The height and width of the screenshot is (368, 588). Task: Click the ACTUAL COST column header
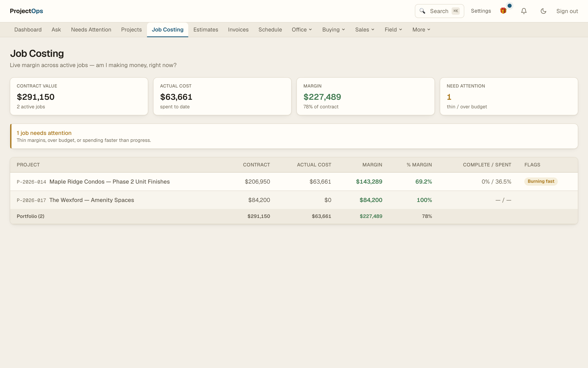(314, 165)
